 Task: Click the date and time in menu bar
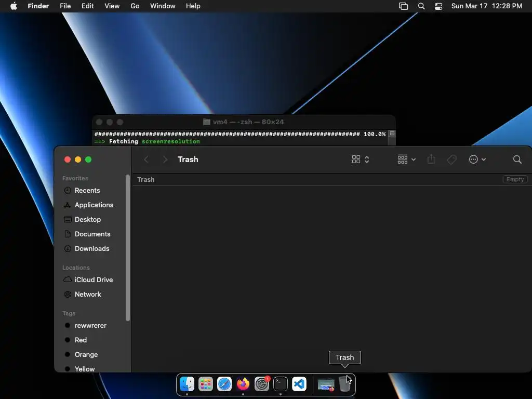click(x=486, y=6)
